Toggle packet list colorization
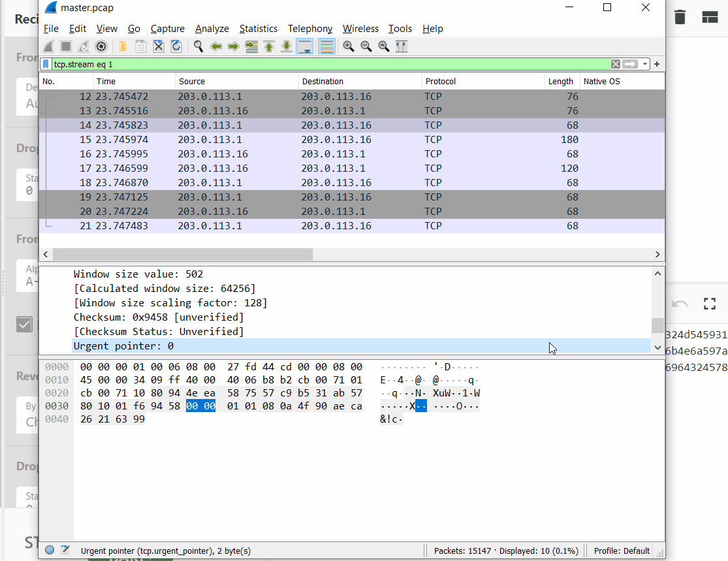The height and width of the screenshot is (561, 728). 327,46
